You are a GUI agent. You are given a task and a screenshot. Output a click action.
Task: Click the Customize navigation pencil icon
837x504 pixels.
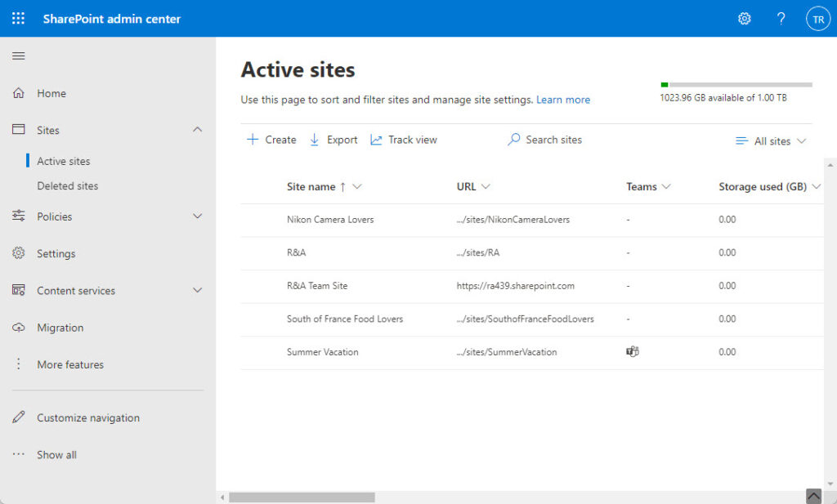coord(18,417)
